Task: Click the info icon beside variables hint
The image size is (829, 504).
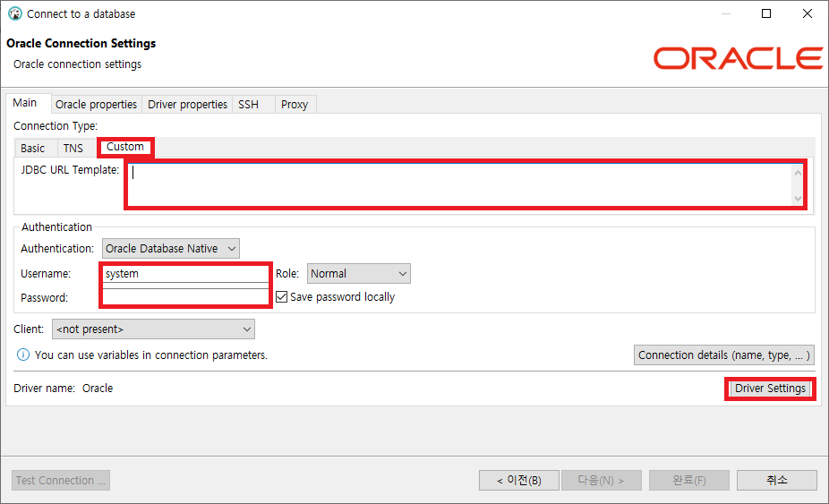Action: click(x=23, y=355)
